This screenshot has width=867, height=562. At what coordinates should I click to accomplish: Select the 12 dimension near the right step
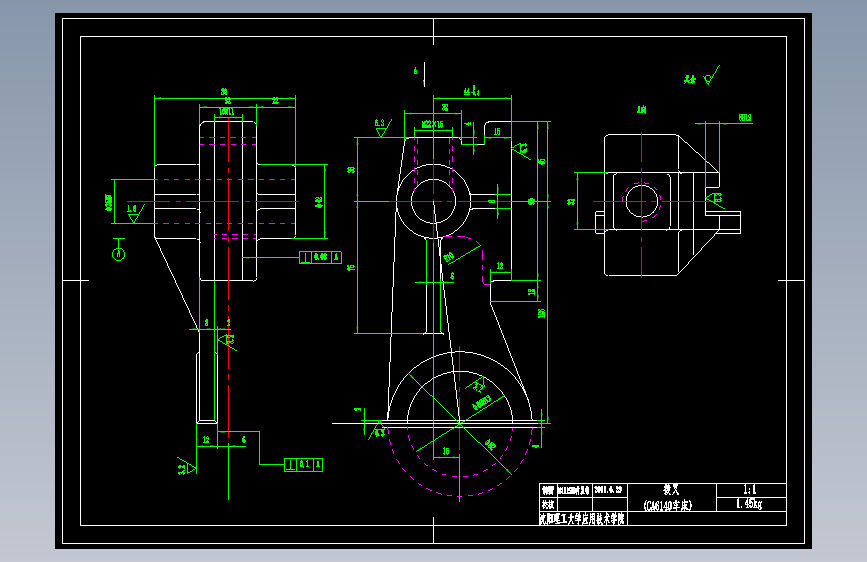click(x=500, y=266)
